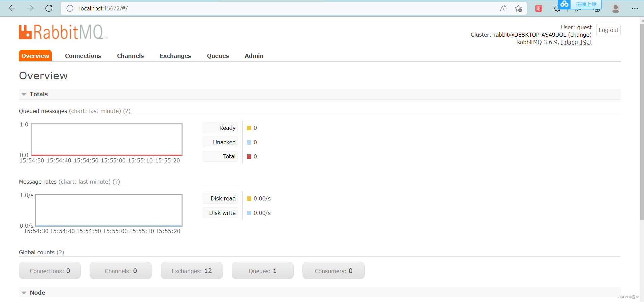Image resolution: width=644 pixels, height=302 pixels.
Task: Click the User: guest text
Action: [576, 27]
